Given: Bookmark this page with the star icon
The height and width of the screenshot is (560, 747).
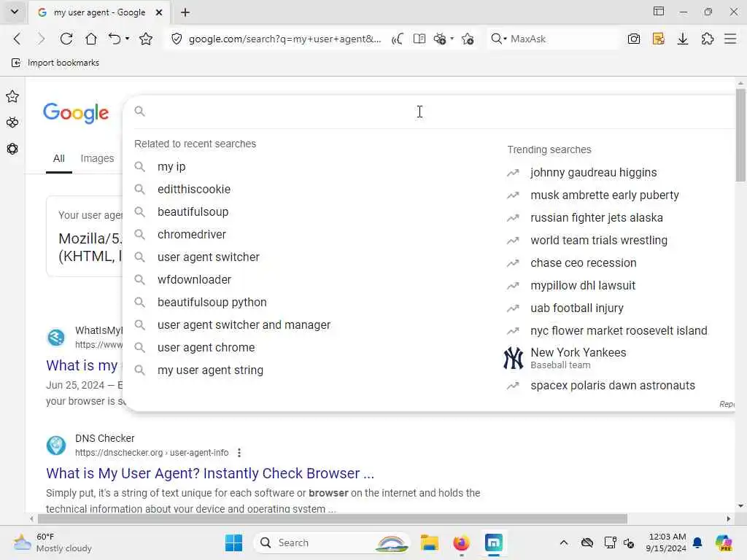Looking at the screenshot, I should (x=146, y=39).
